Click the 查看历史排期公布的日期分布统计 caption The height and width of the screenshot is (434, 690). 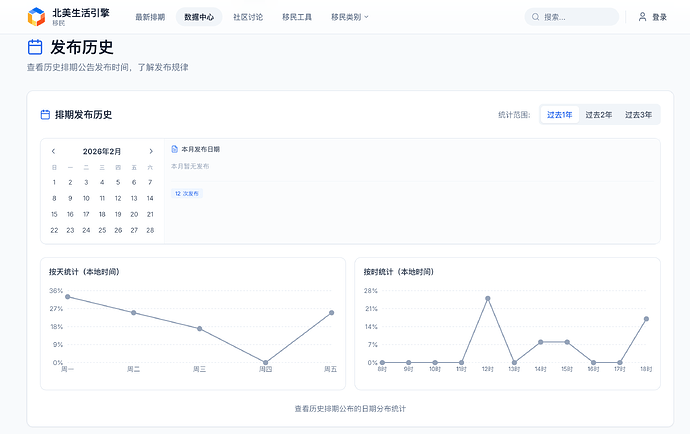click(x=350, y=409)
